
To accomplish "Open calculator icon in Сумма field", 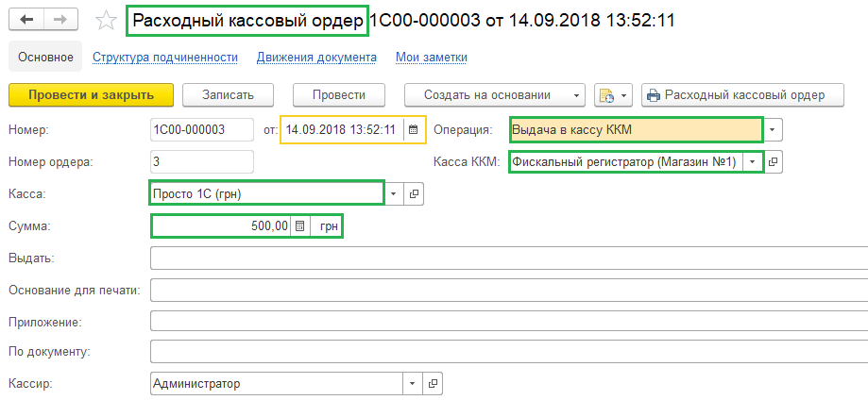I will click(299, 226).
